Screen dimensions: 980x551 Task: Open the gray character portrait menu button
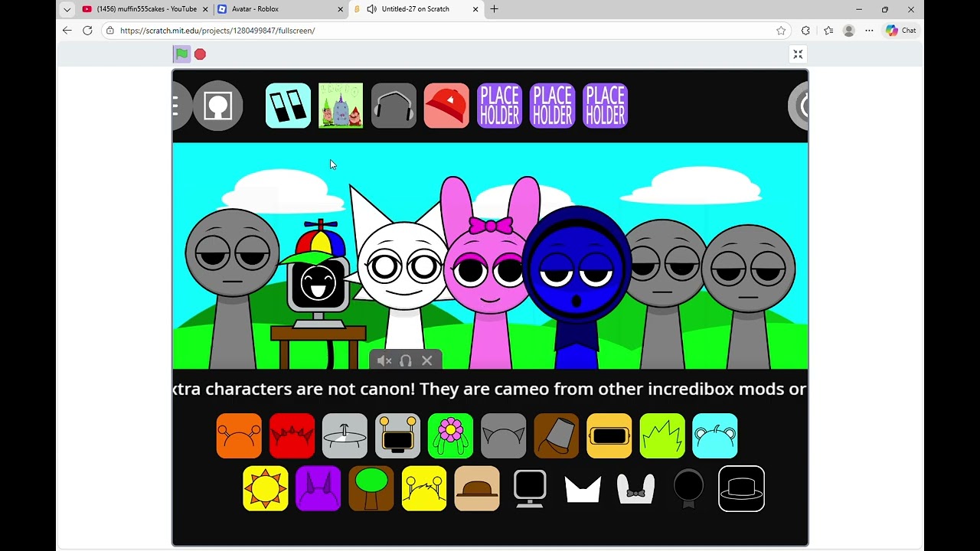[x=218, y=105]
